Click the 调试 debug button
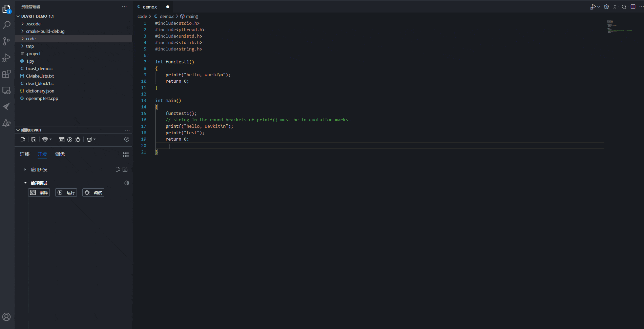The height and width of the screenshot is (329, 644). tap(93, 192)
